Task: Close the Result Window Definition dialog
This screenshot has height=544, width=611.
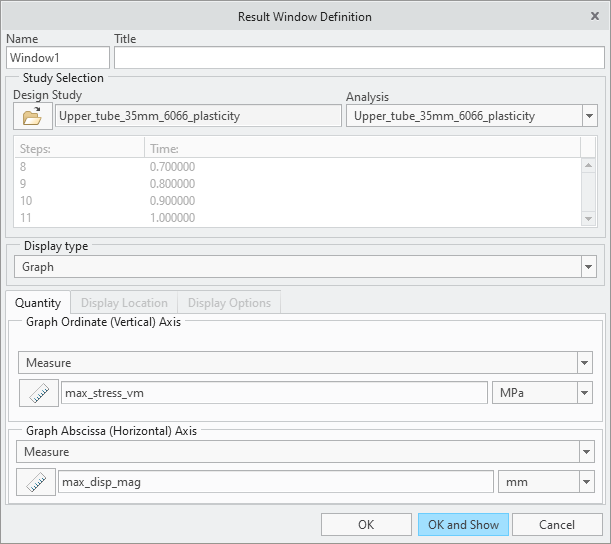Action: point(595,16)
